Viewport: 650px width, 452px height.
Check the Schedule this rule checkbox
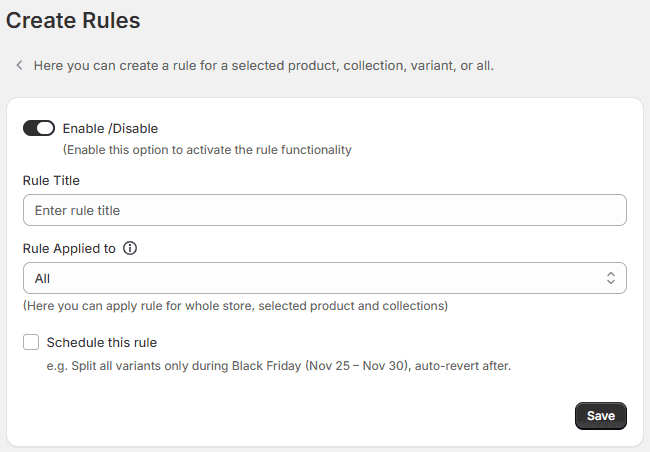pos(31,342)
